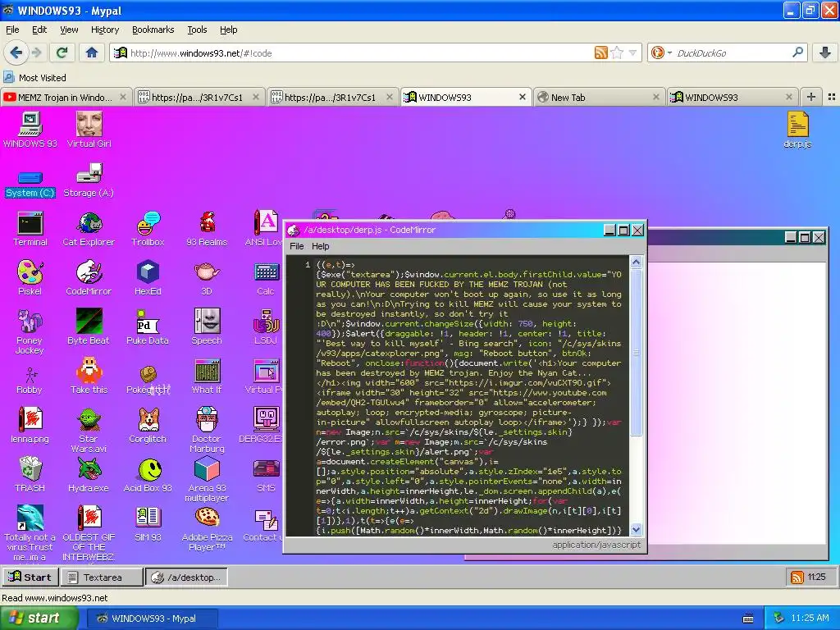This screenshot has width=840, height=630.
Task: Click the Windows 93 tray RSS icon
Action: [x=797, y=577]
